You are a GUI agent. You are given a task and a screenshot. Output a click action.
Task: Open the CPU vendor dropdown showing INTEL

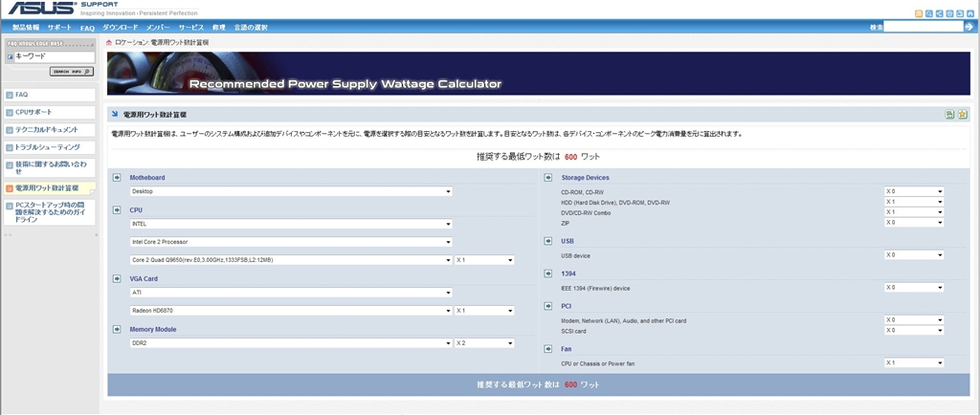(x=291, y=224)
